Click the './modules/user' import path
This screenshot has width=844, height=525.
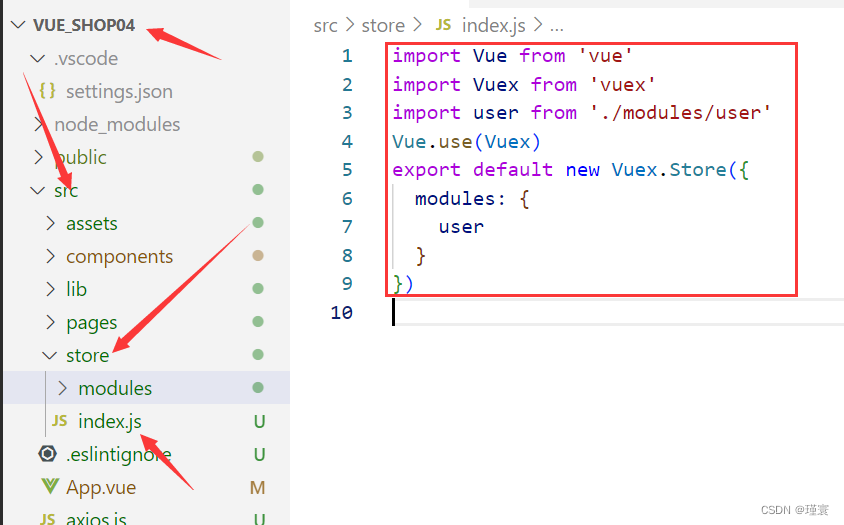click(x=680, y=113)
